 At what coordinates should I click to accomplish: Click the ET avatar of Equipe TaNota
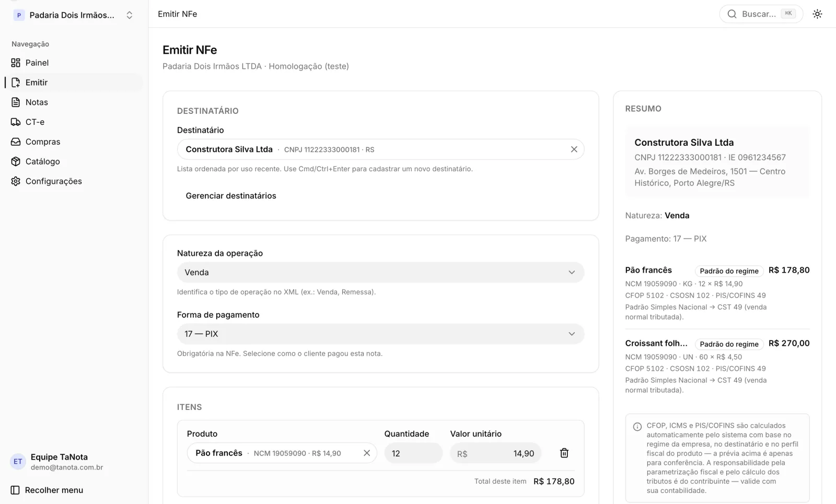pyautogui.click(x=18, y=462)
